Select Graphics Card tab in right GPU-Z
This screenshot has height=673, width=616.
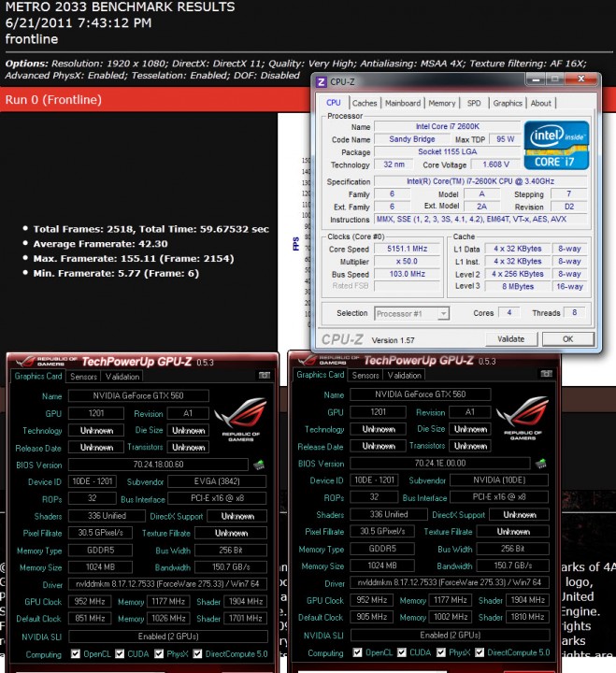pyautogui.click(x=321, y=375)
